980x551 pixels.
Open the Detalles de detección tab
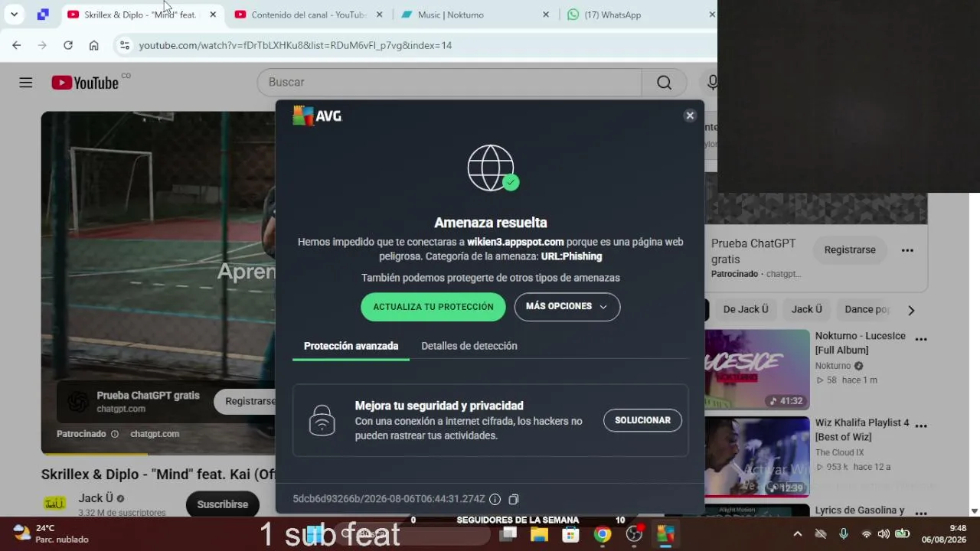[x=469, y=346]
